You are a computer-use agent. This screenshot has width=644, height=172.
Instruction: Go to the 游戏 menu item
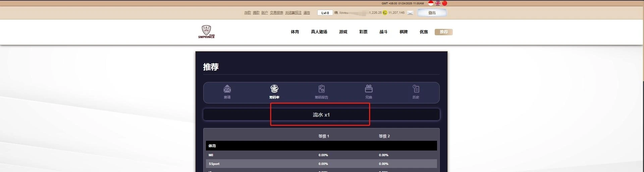pyautogui.click(x=343, y=32)
